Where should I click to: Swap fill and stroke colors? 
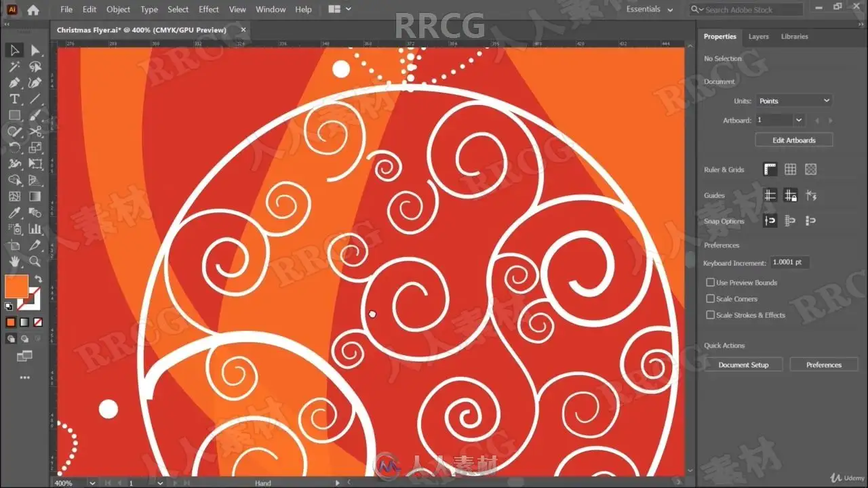point(39,279)
